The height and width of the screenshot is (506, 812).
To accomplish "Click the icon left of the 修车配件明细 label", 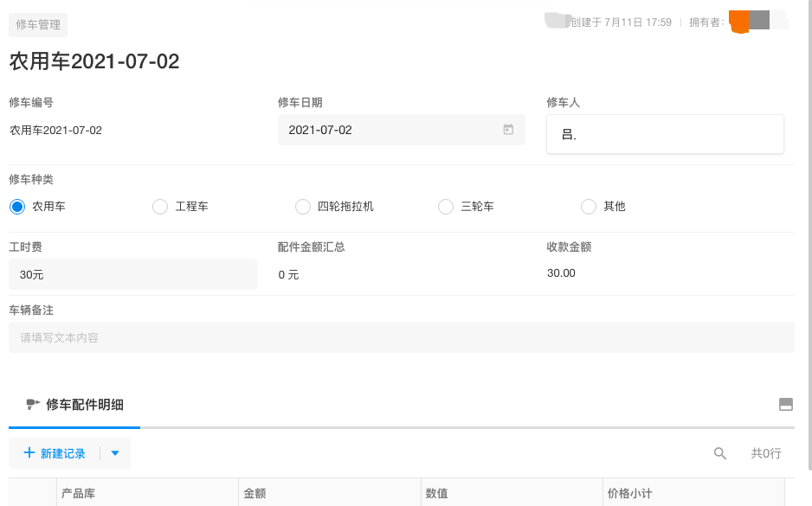I will [x=33, y=404].
